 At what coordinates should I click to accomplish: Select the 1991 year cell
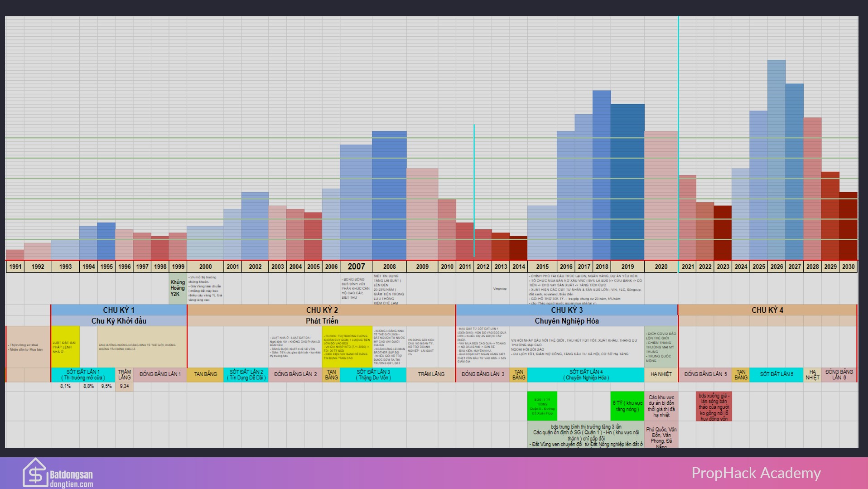[15, 266]
